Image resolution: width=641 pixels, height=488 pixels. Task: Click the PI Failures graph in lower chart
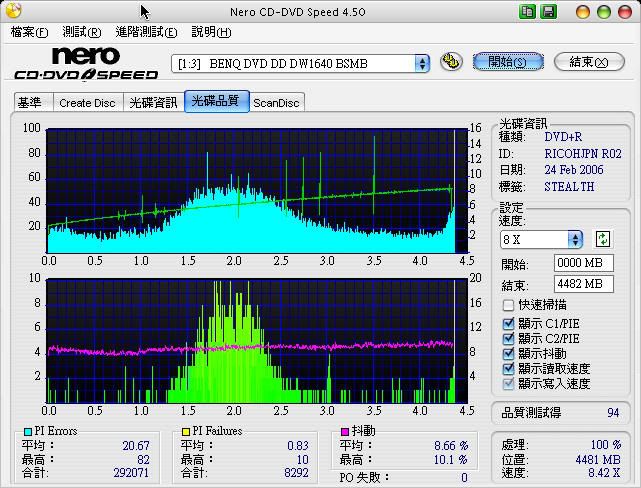257,341
